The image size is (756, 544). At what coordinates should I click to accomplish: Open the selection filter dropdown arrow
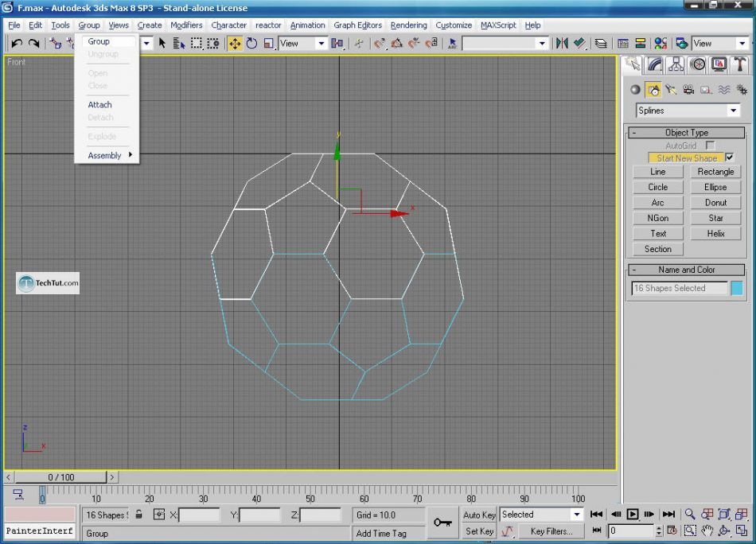146,44
